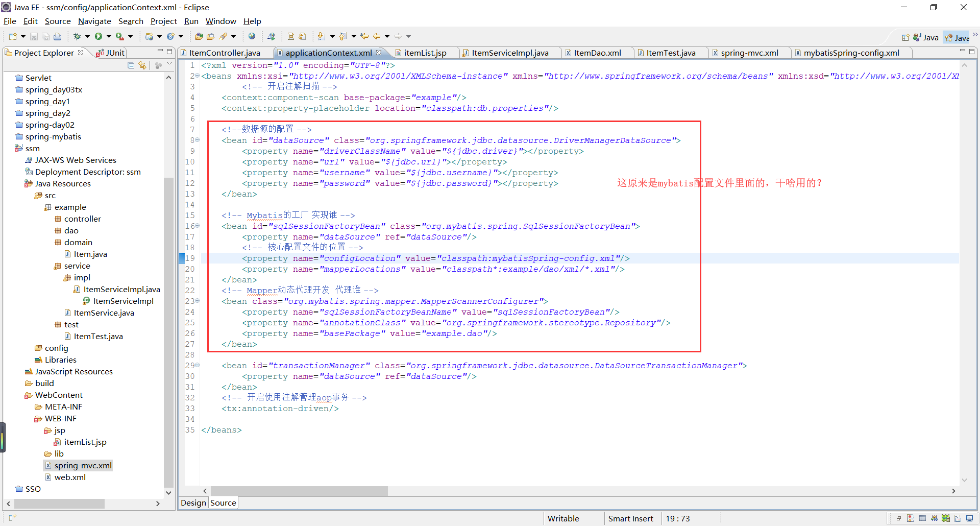The width and height of the screenshot is (980, 526).
Task: Click the Search flashlight toolbar icon
Action: coord(223,36)
